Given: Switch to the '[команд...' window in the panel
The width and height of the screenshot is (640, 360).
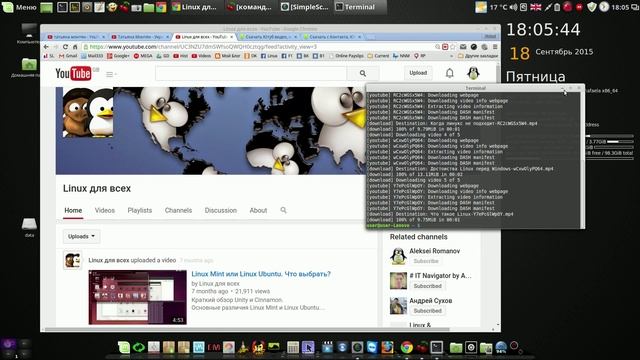Looking at the screenshot, I should click(250, 7).
